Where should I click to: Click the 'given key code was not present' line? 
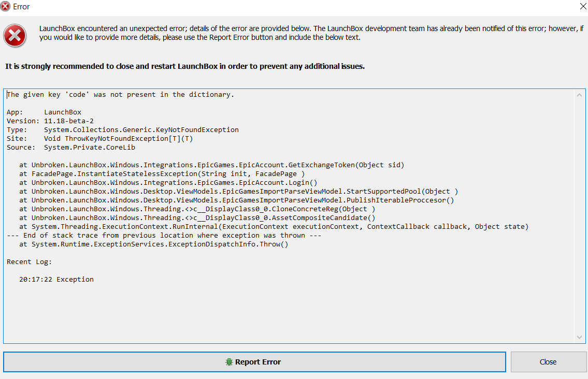pyautogui.click(x=120, y=94)
